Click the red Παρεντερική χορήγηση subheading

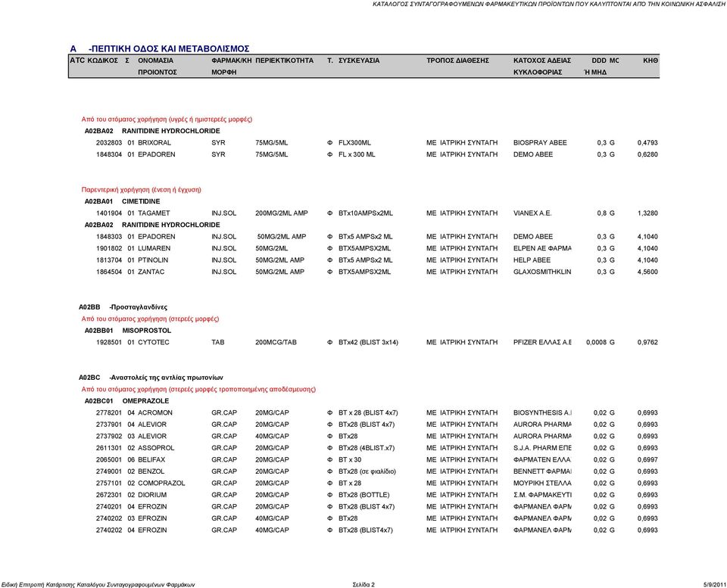click(141, 189)
